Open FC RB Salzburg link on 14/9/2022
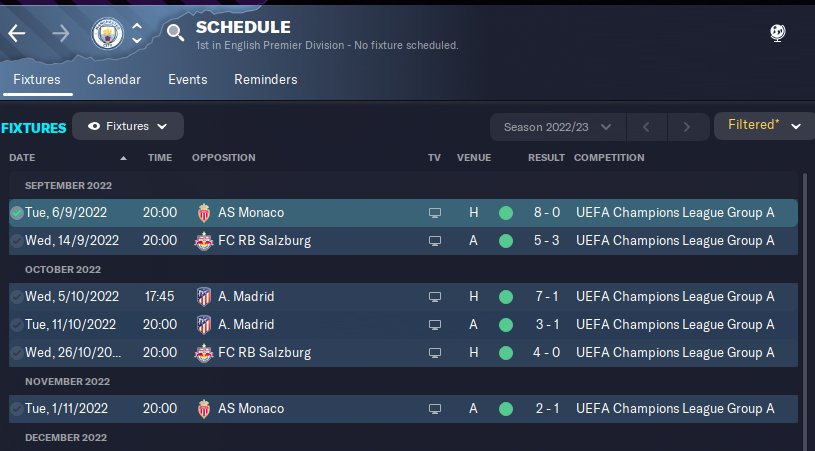This screenshot has height=451, width=815. pyautogui.click(x=264, y=241)
